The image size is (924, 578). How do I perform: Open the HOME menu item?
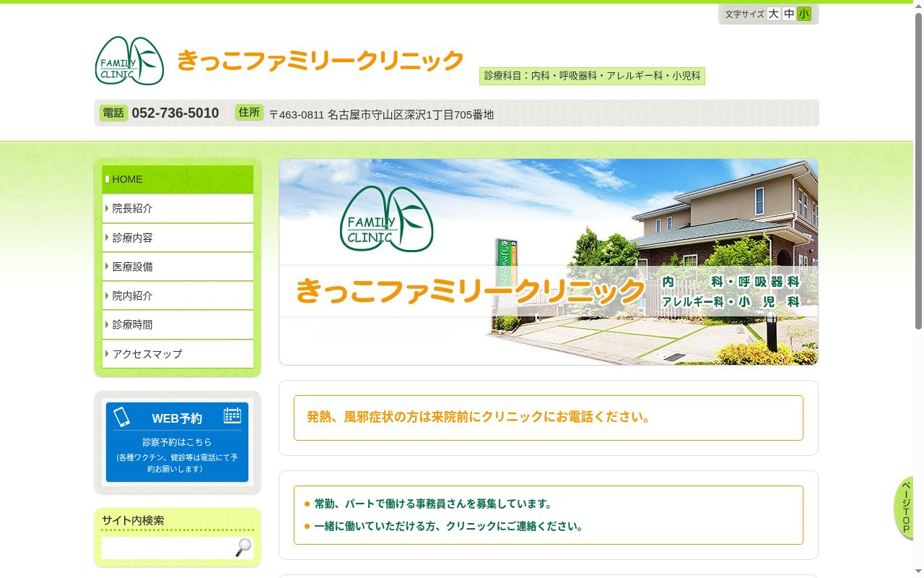point(178,179)
